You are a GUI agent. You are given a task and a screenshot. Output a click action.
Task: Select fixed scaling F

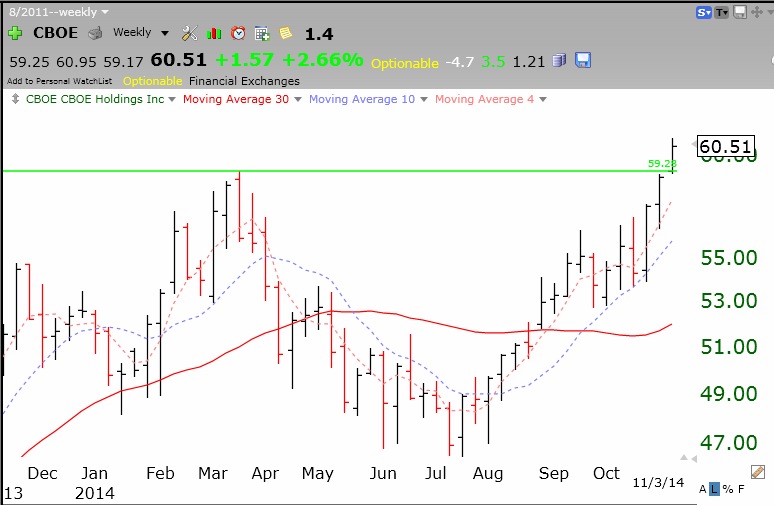pos(741,489)
